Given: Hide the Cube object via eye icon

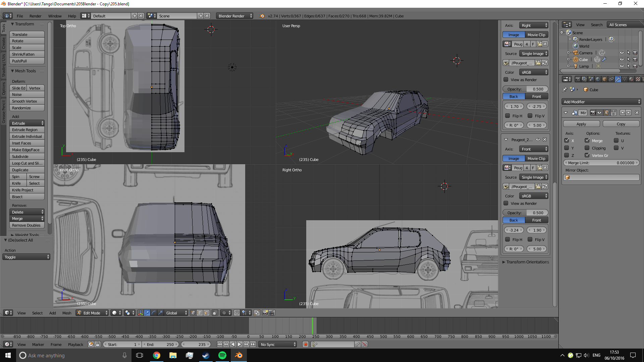Looking at the screenshot, I should coord(622,60).
